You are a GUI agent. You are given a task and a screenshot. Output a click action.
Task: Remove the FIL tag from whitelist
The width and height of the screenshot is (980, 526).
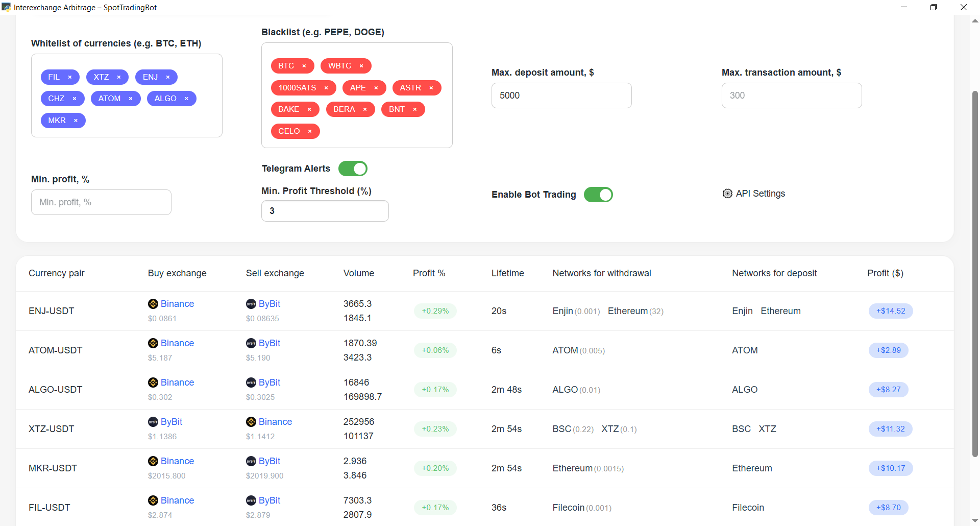pyautogui.click(x=70, y=77)
